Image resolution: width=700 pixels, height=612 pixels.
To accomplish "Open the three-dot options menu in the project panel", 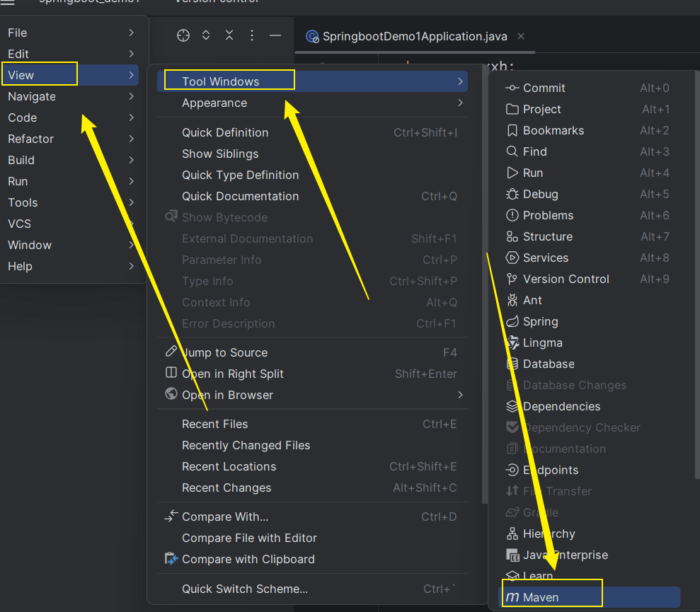I will coord(252,35).
